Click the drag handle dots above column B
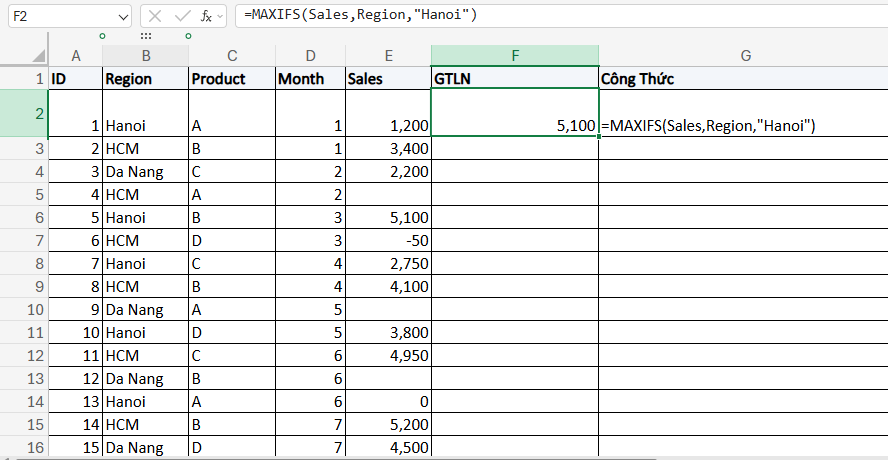The height and width of the screenshot is (460, 888). click(x=146, y=36)
